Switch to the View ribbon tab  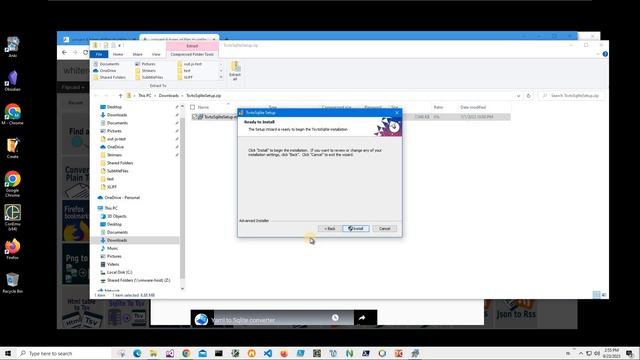point(156,54)
